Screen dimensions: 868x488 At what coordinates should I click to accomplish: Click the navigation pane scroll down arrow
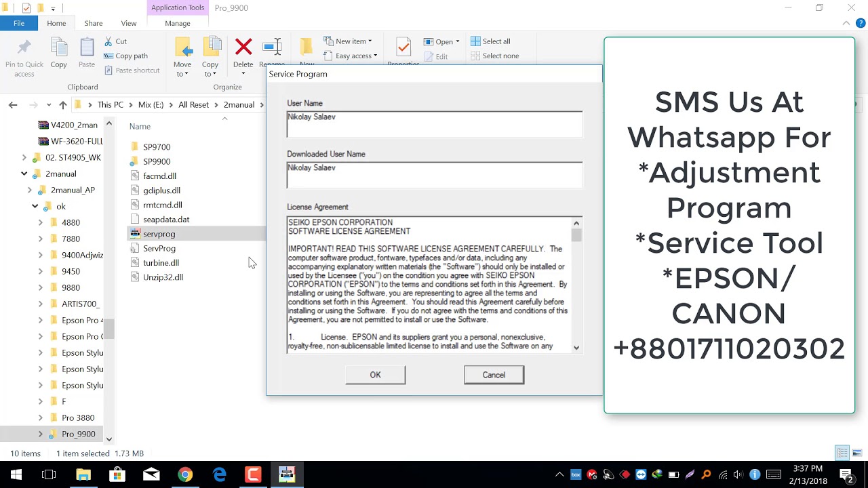108,439
